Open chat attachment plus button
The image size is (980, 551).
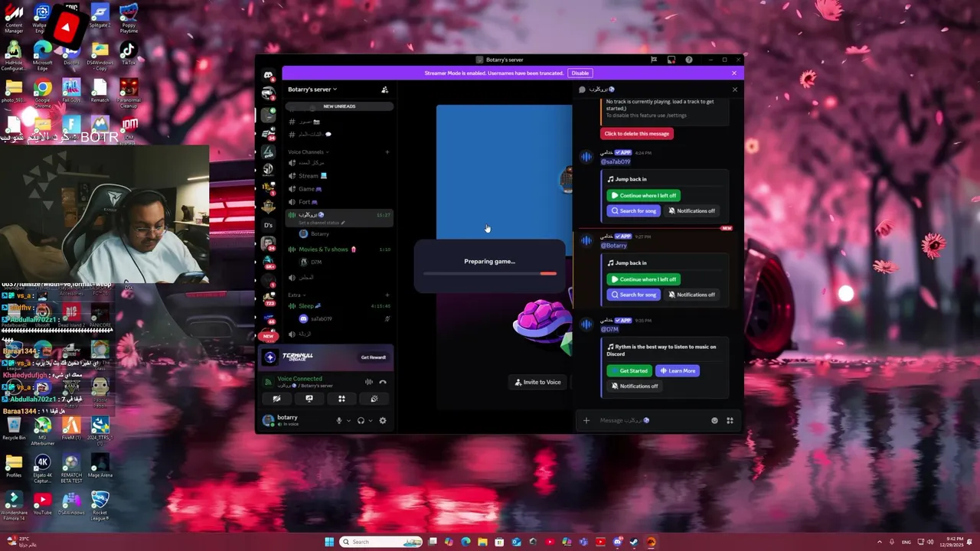pyautogui.click(x=586, y=420)
